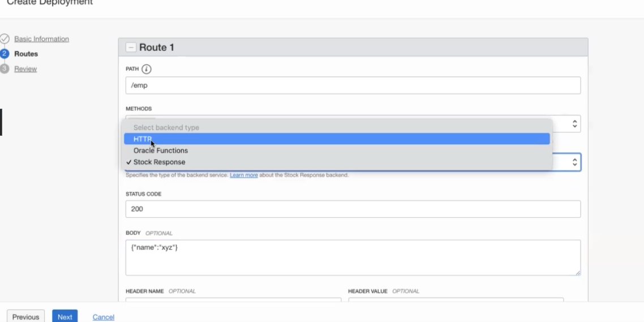Click the Basic Information checkmark icon
Screen dimensions: 644x322
(x=5, y=39)
